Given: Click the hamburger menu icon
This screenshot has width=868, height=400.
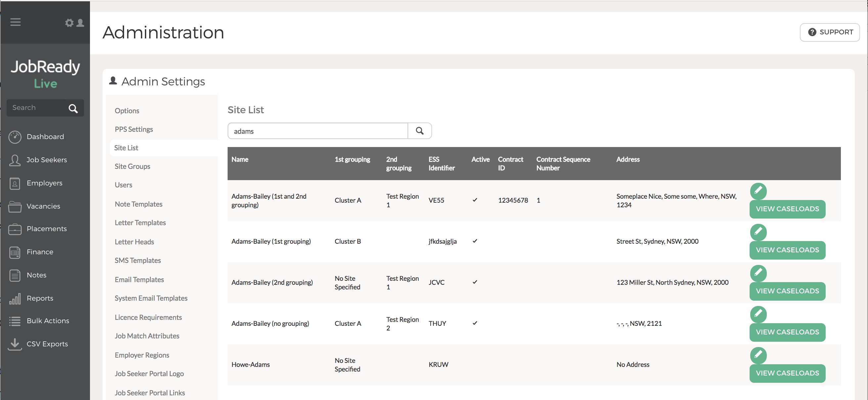Looking at the screenshot, I should [16, 22].
